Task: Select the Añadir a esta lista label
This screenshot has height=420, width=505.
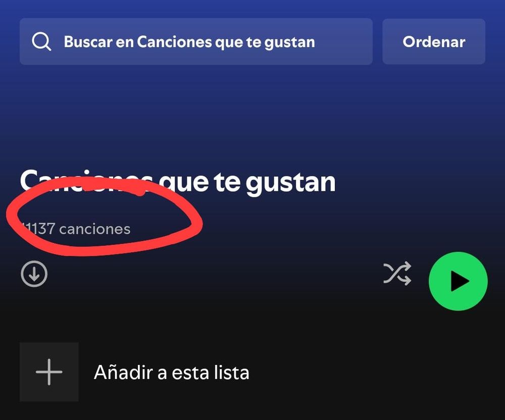Action: [x=171, y=373]
